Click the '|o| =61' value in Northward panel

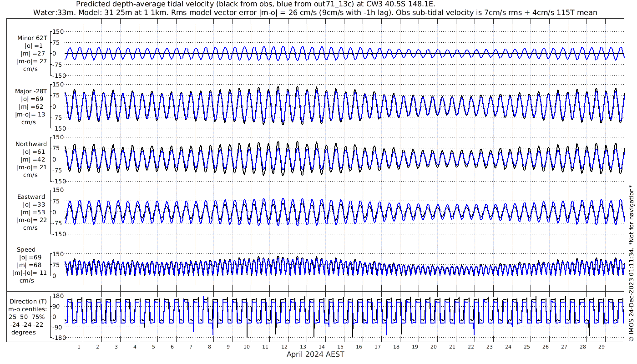[34, 152]
